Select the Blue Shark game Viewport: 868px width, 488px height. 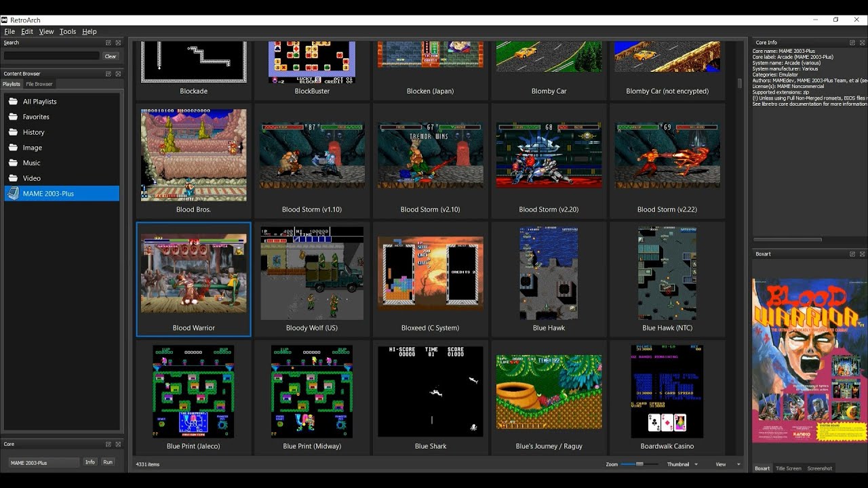[431, 397]
